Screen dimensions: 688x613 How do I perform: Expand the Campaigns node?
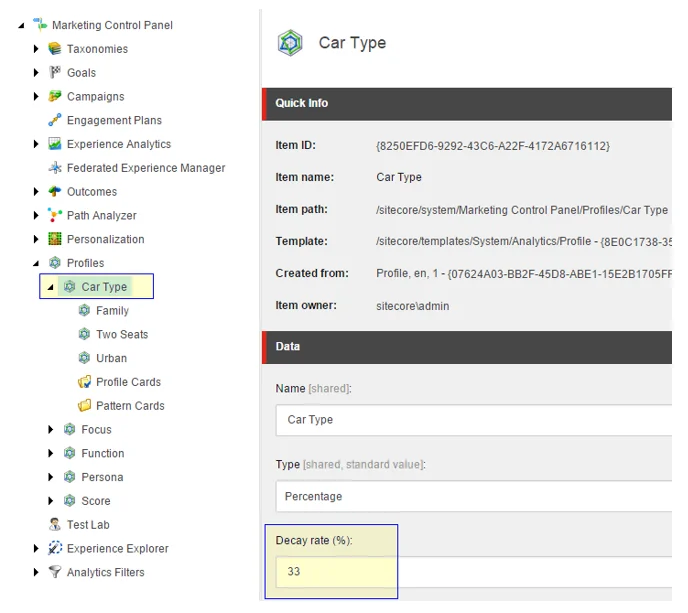(36, 96)
